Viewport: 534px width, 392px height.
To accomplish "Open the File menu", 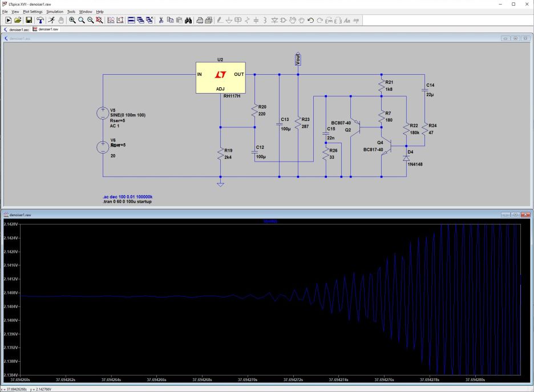I will pyautogui.click(x=5, y=11).
